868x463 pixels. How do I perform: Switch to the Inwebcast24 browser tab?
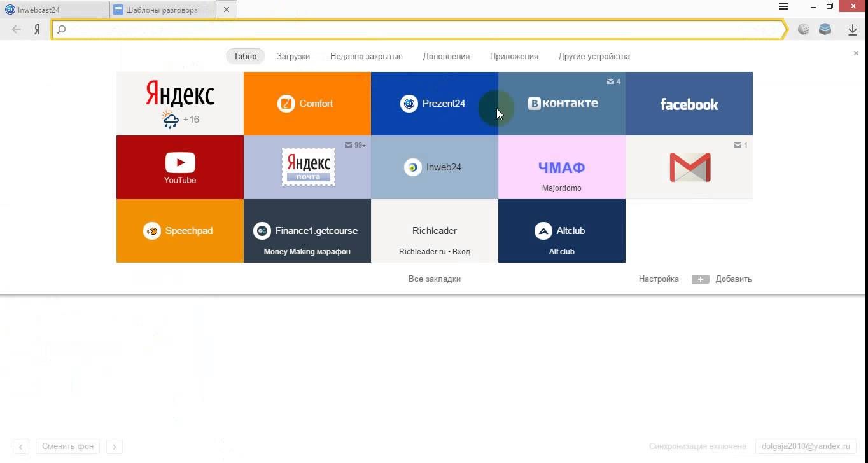click(x=55, y=10)
